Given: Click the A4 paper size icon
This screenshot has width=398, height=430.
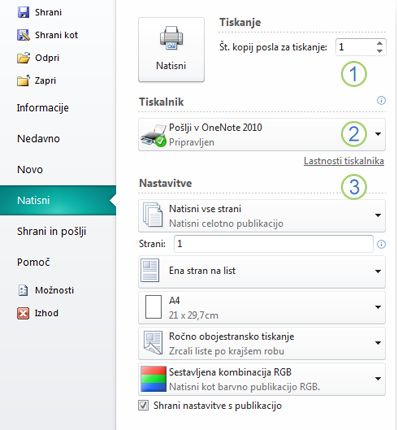Looking at the screenshot, I should 153,307.
